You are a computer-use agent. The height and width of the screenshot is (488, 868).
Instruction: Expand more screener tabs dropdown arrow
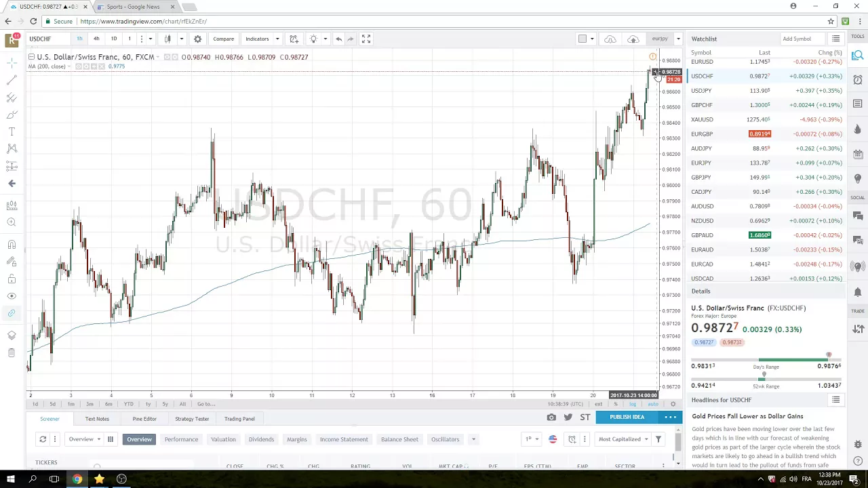click(x=473, y=439)
